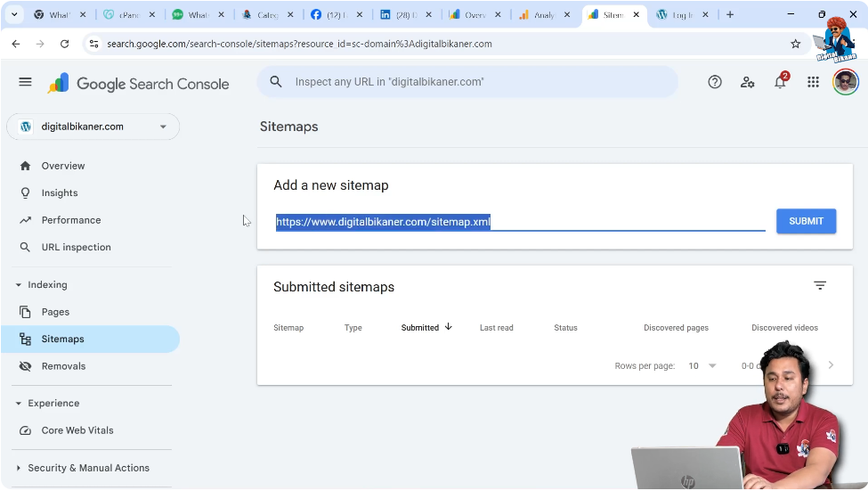Open the tab search dropdown arrow
The width and height of the screenshot is (868, 491).
[14, 15]
